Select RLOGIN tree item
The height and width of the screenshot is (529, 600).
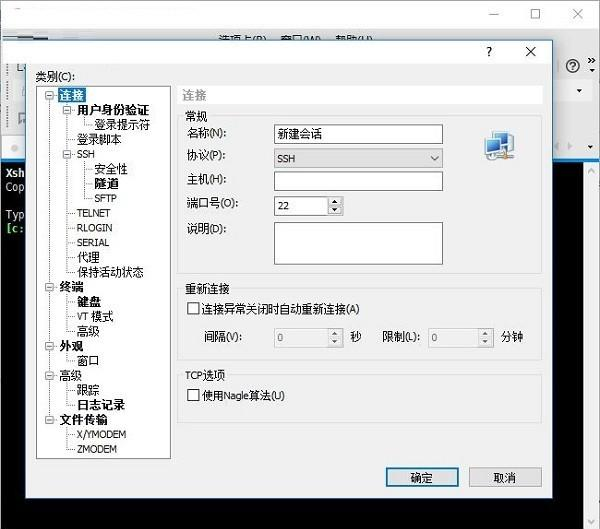click(x=95, y=228)
